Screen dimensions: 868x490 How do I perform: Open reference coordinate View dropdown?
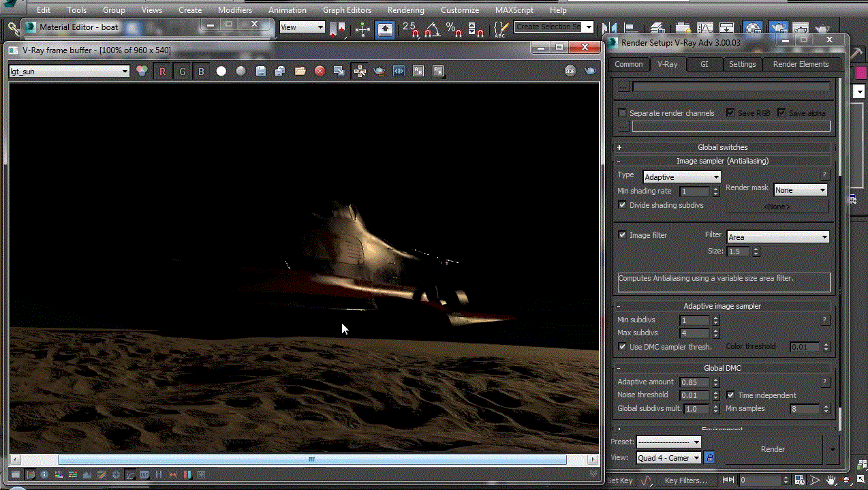click(x=302, y=27)
